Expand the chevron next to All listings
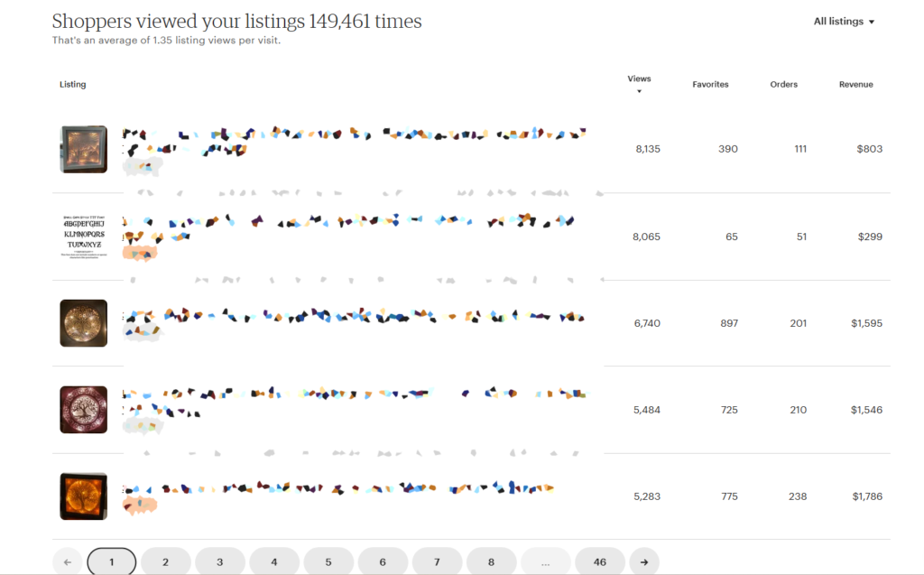924x575 pixels. coord(873,21)
